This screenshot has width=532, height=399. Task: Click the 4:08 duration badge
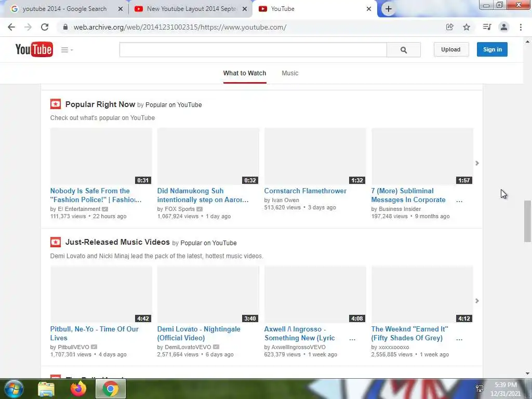pyautogui.click(x=357, y=318)
